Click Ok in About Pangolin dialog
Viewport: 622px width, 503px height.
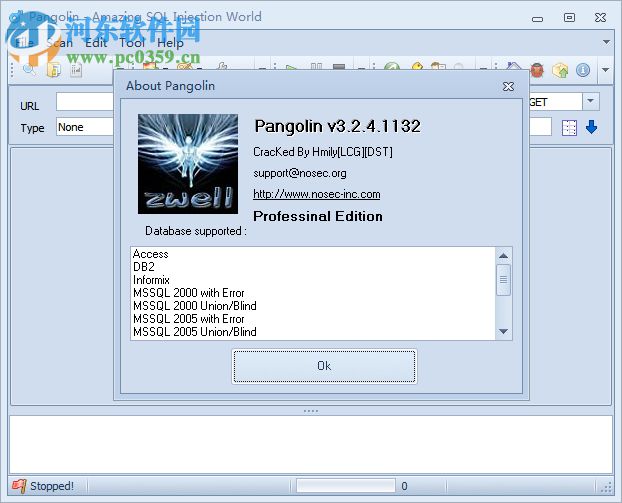click(x=324, y=366)
